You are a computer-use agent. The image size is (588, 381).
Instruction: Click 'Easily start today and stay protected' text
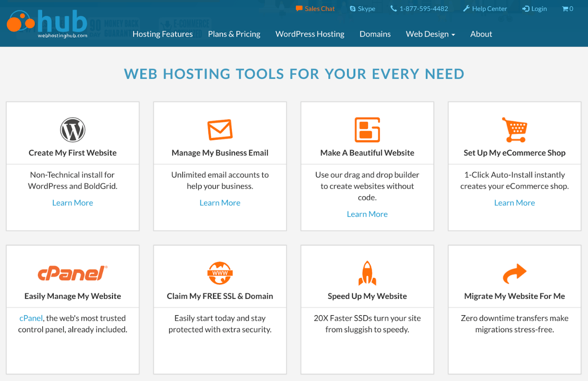[220, 324]
